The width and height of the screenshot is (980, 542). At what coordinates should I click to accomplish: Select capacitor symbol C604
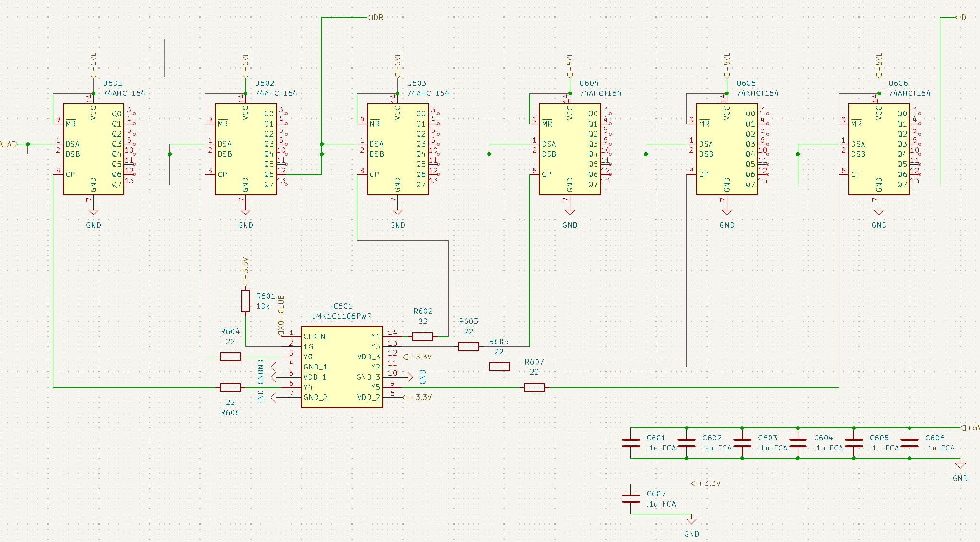798,443
